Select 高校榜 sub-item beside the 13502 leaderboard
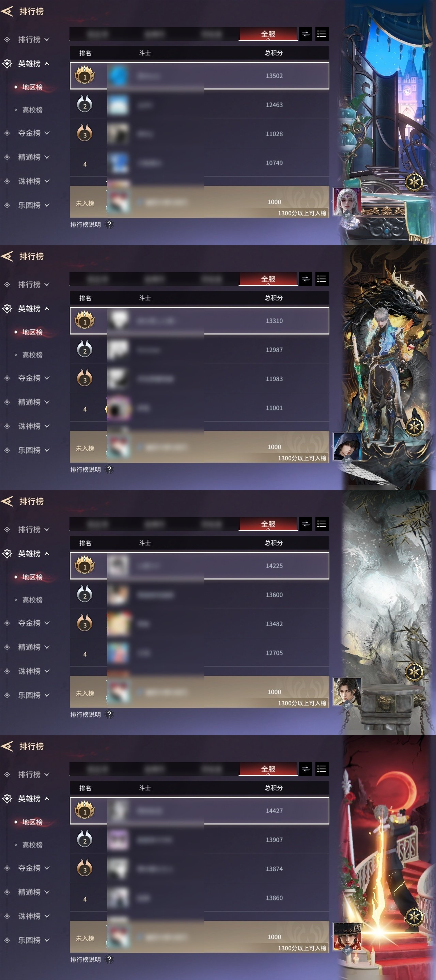The image size is (436, 980). pyautogui.click(x=32, y=110)
